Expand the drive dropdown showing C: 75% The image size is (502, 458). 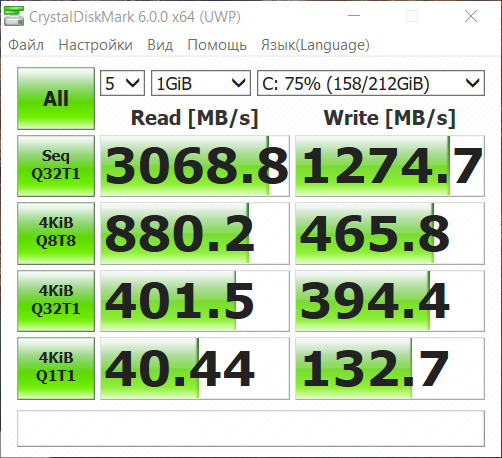coord(371,83)
